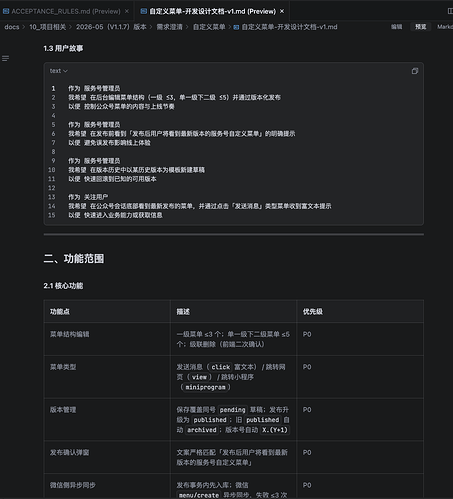Click table header 优先级
The image size is (453, 499).
point(313,312)
